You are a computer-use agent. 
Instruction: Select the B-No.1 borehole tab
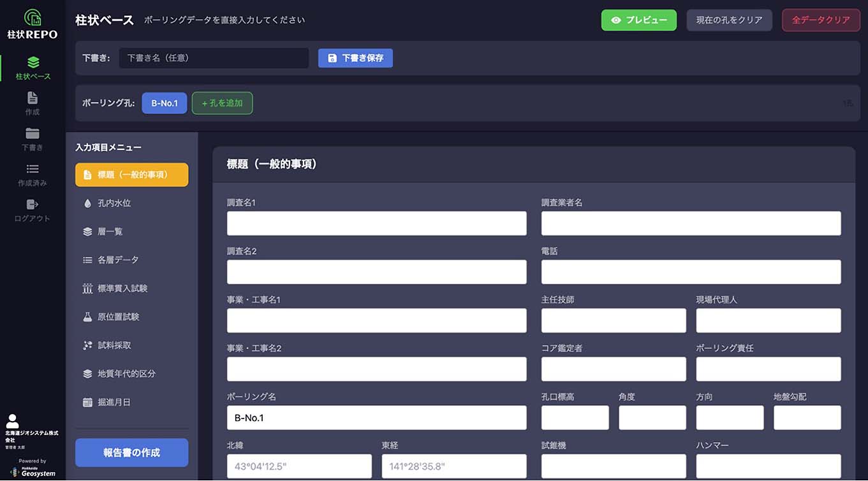(164, 103)
